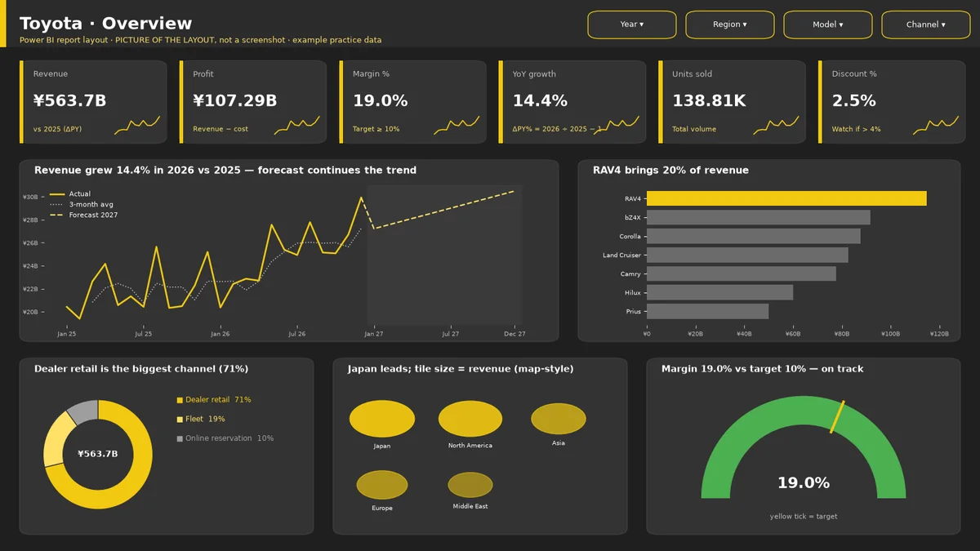Viewport: 980px width, 551px height.
Task: Select the 14.4% YoY growth value
Action: click(x=540, y=101)
